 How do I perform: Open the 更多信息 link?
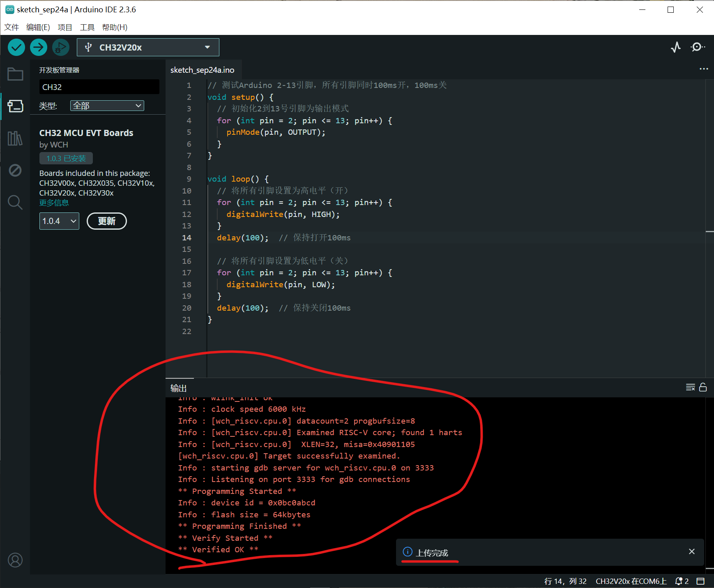(54, 203)
